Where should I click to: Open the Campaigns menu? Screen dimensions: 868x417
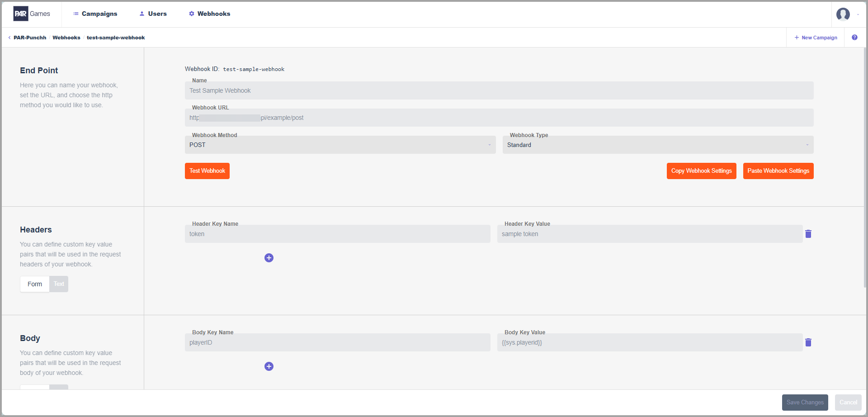point(95,14)
